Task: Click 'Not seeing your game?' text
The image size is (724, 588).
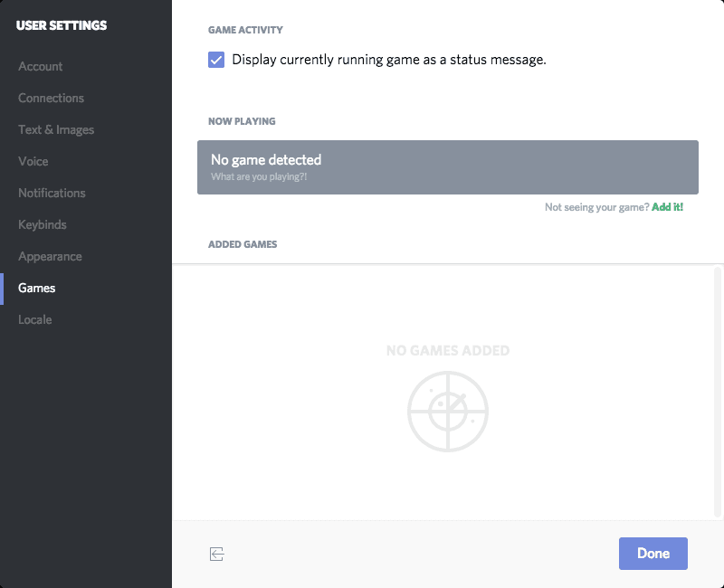Action: [596, 207]
